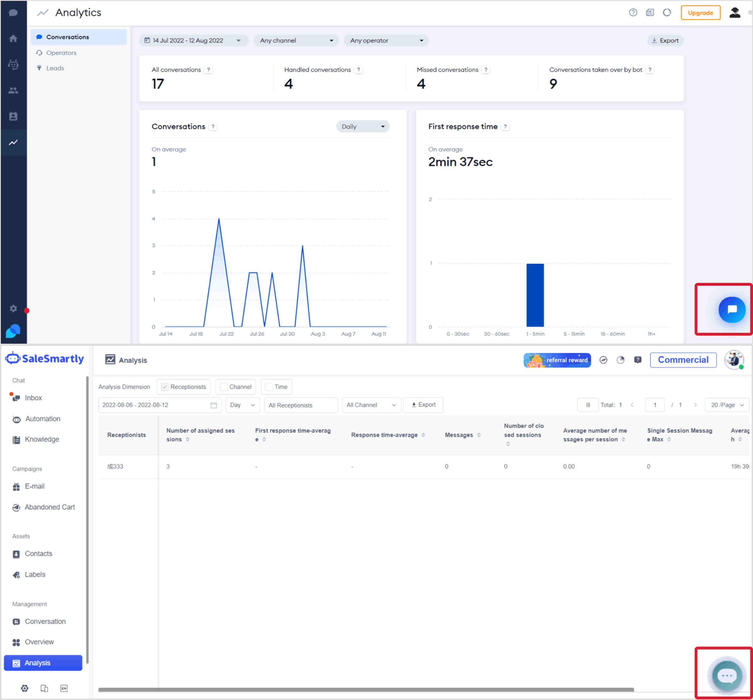The image size is (753, 700).
Task: Open blue chat widget on Analytics page
Action: pos(732,310)
